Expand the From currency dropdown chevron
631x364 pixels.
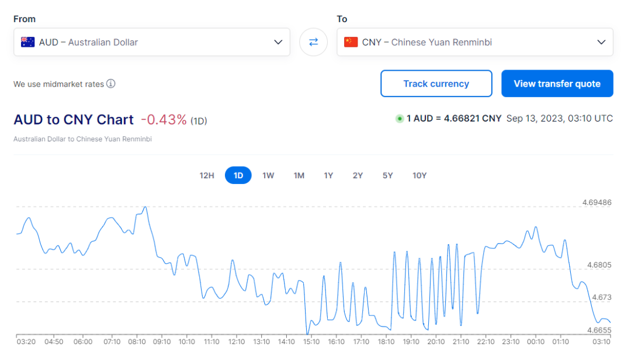pos(278,42)
